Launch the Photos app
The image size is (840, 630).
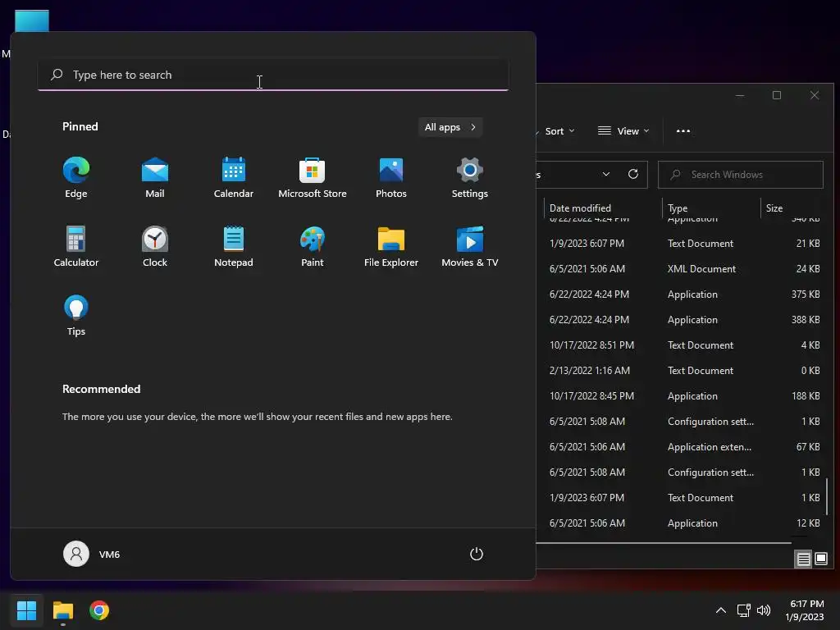coord(391,178)
